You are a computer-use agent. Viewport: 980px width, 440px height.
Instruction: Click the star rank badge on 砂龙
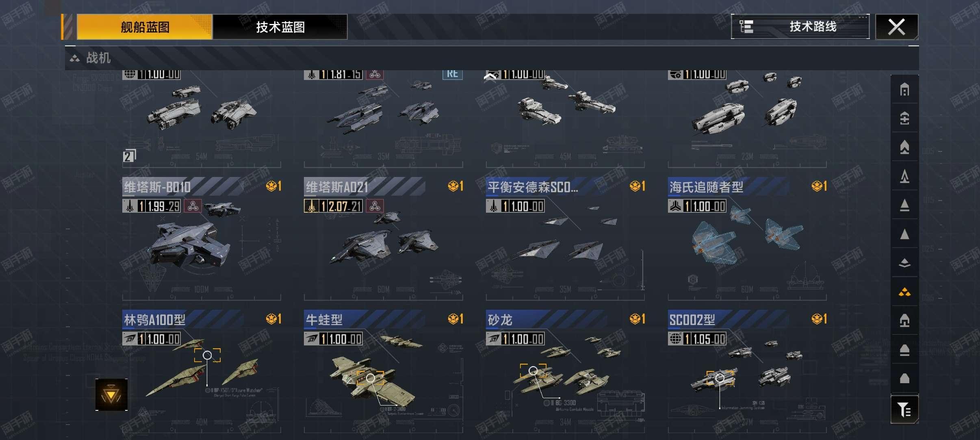(637, 319)
